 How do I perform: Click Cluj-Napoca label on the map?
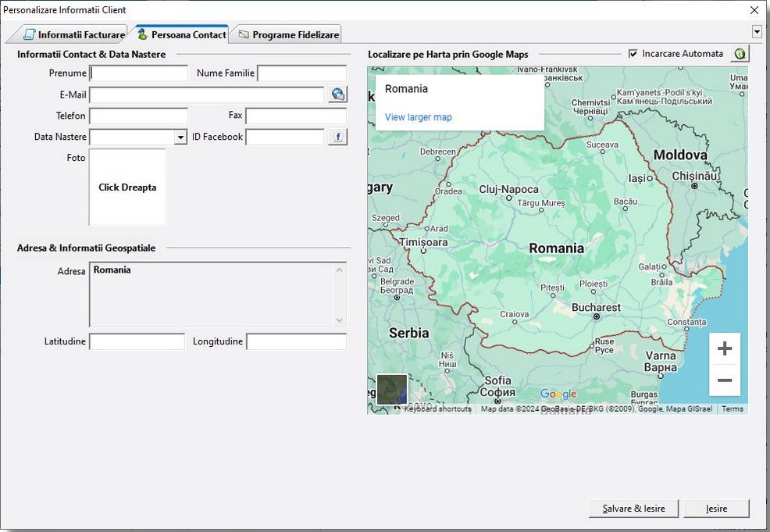tap(508, 189)
